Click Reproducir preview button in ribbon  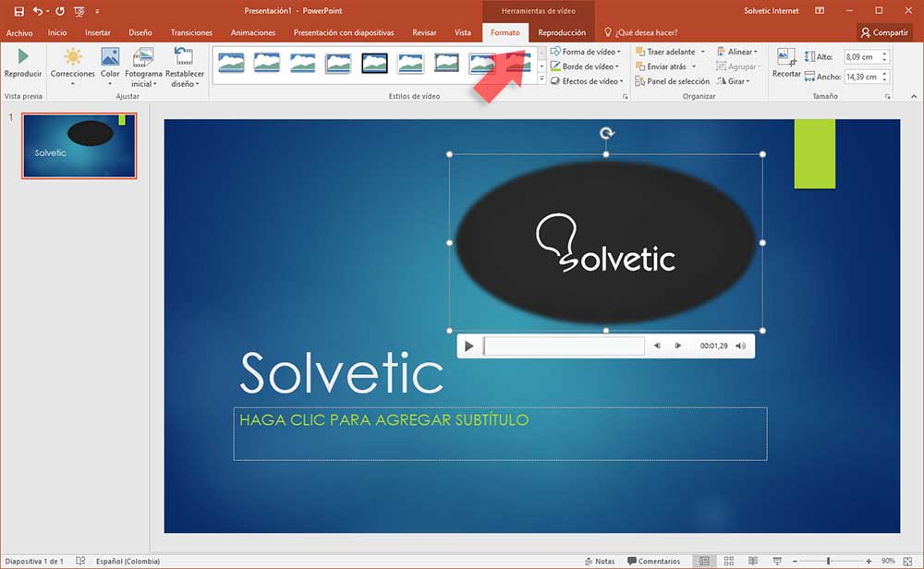[x=23, y=64]
